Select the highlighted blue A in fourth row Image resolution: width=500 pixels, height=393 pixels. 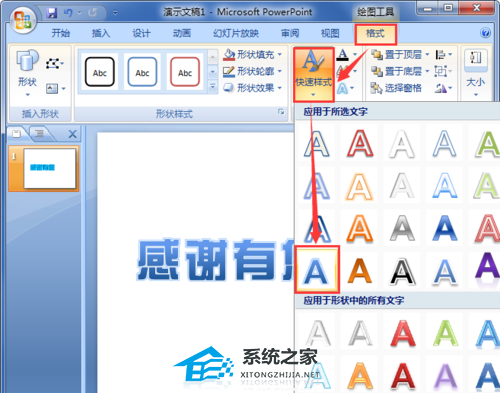tap(316, 270)
